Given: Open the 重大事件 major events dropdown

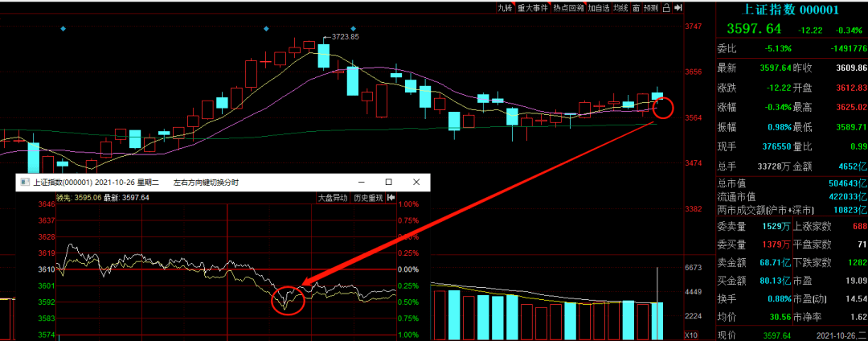Looking at the screenshot, I should [x=533, y=8].
